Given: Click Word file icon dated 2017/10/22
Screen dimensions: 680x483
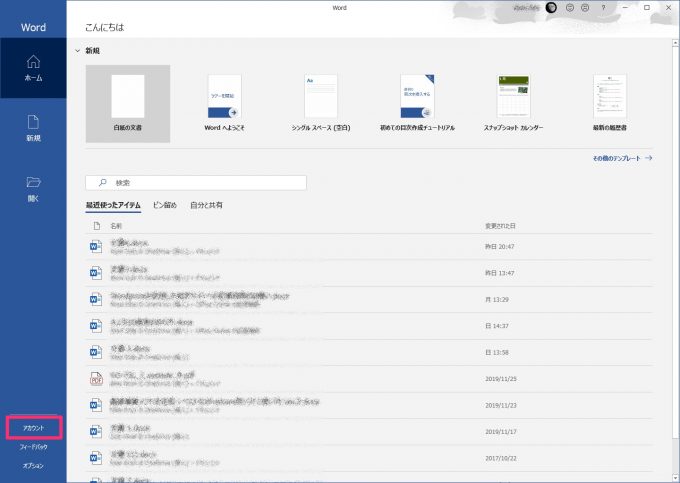Looking at the screenshot, I should tap(96, 458).
